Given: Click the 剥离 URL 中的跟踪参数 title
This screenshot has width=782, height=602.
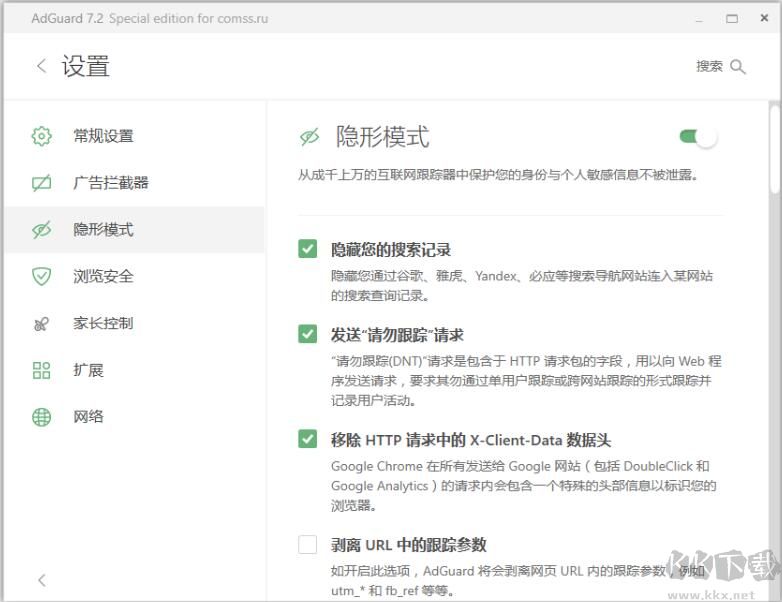Looking at the screenshot, I should pyautogui.click(x=408, y=545).
